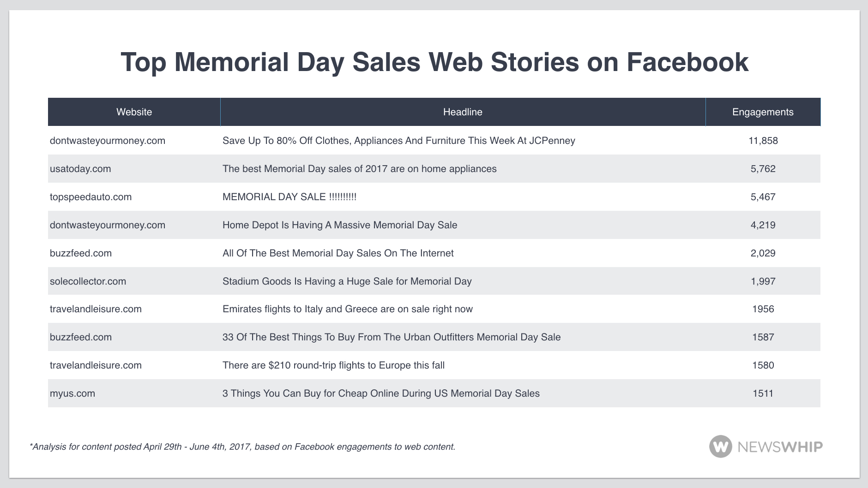
Task: Click the solecollector.com website entry
Action: pyautogui.click(x=88, y=281)
